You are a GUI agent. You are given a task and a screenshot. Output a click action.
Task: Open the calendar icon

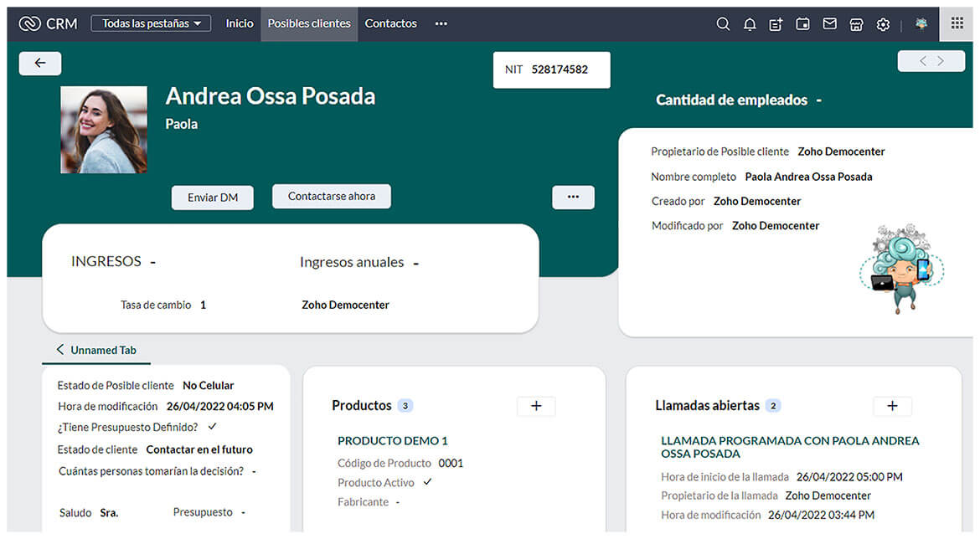(802, 24)
